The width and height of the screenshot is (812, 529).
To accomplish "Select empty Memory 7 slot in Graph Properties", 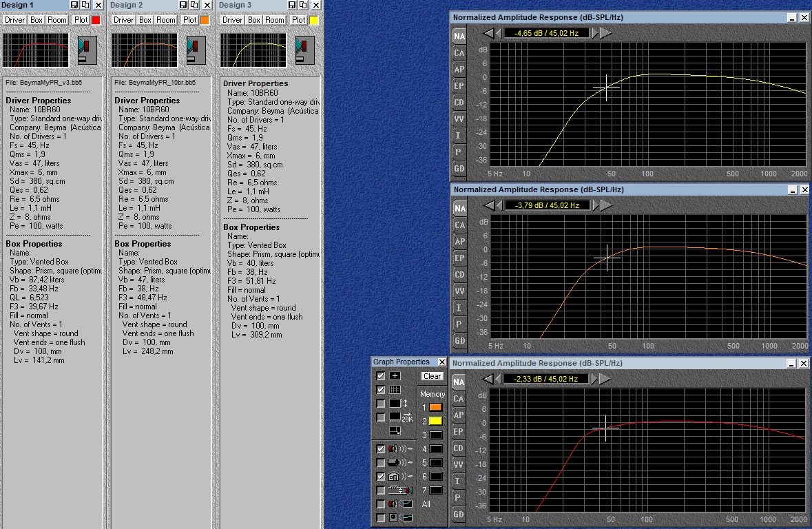I will point(436,490).
